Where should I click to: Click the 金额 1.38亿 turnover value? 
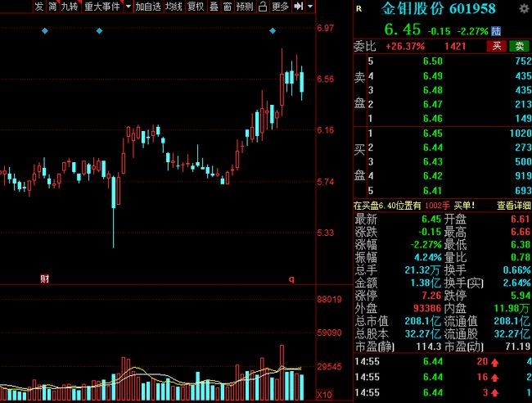click(x=425, y=283)
